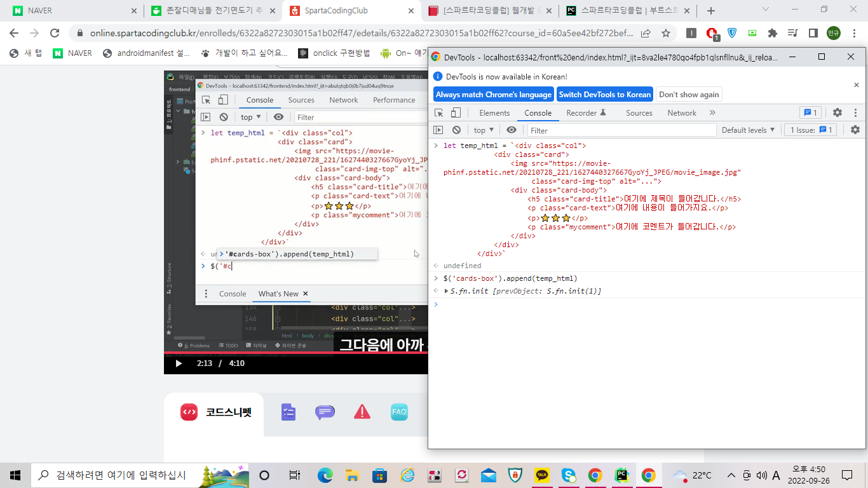Click Switch DevTools to Korean button
Screen dimensions: 868x488
(x=605, y=94)
